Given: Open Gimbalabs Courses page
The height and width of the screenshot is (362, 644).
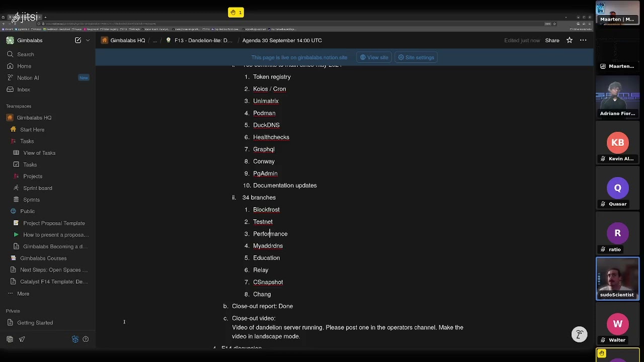Looking at the screenshot, I should pos(43,258).
